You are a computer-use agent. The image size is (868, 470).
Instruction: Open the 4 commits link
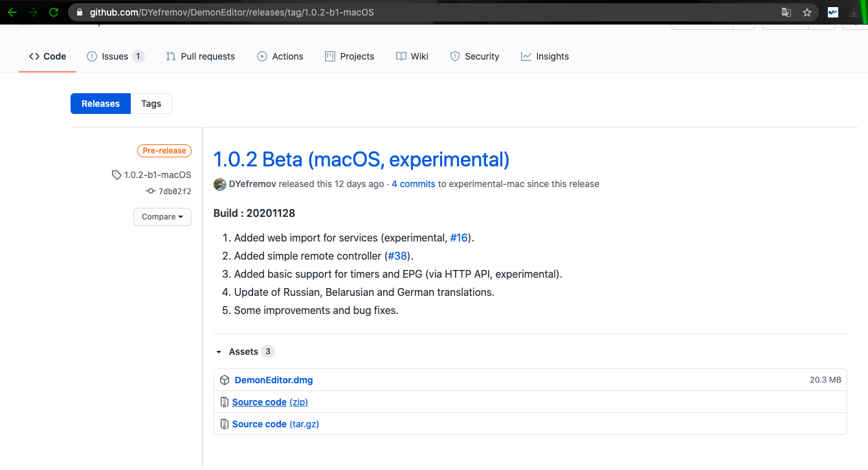[413, 184]
